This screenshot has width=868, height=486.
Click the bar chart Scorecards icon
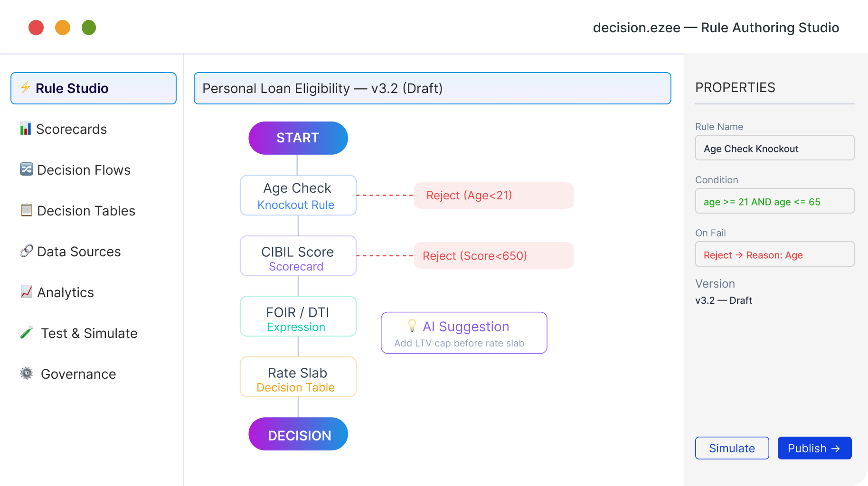(x=26, y=129)
